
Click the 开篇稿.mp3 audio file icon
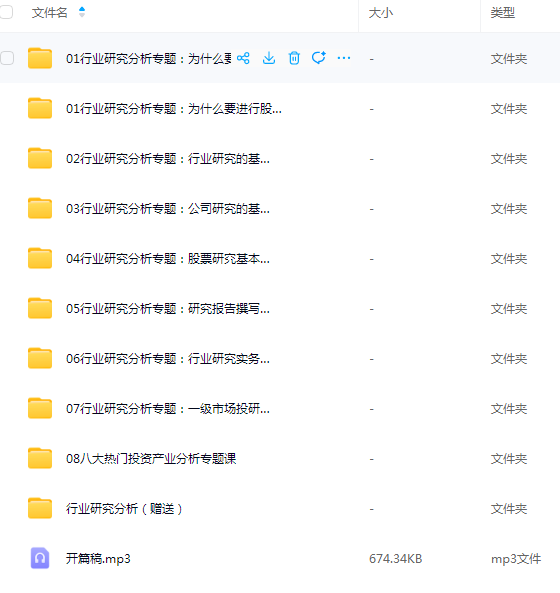tap(40, 558)
